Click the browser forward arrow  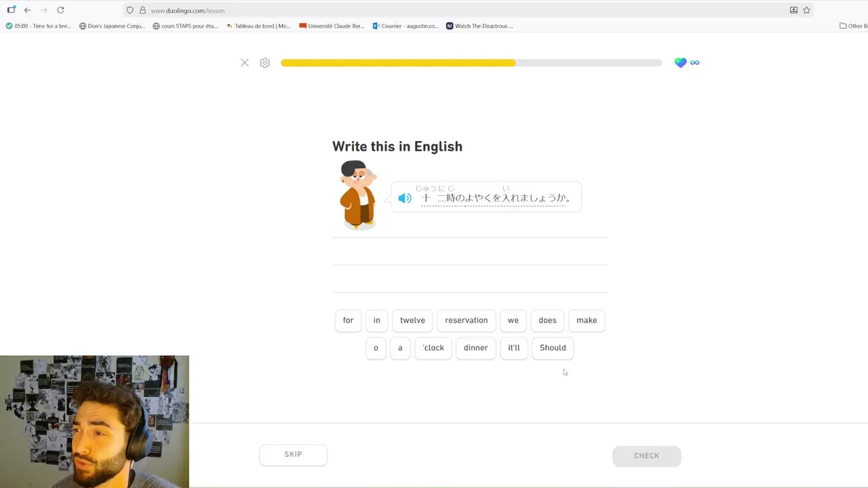coord(43,10)
